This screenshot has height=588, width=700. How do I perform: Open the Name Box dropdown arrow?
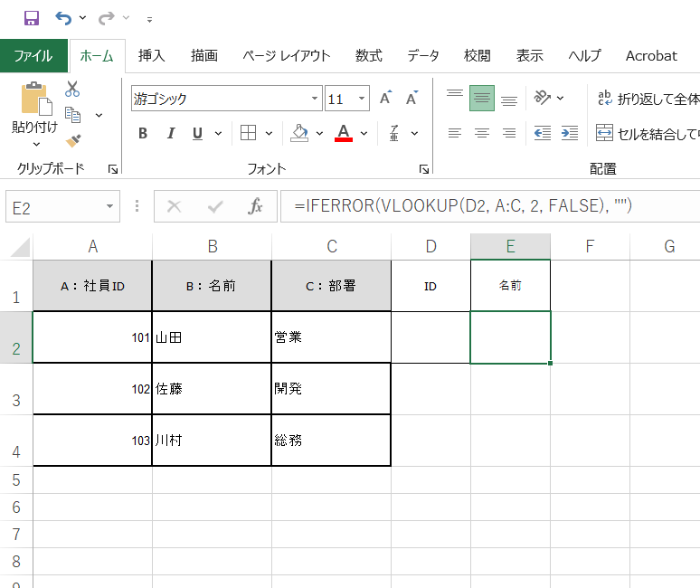110,207
